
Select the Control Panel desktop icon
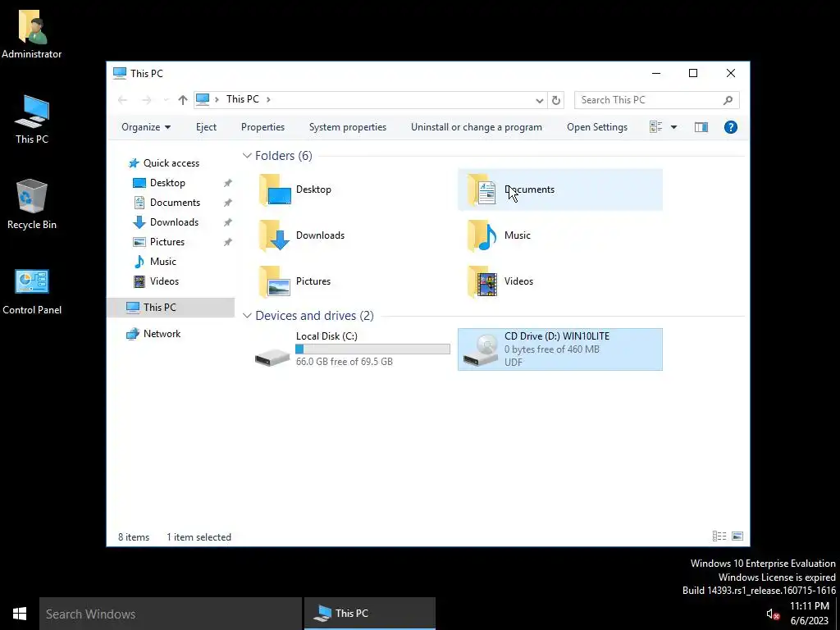coord(32,291)
